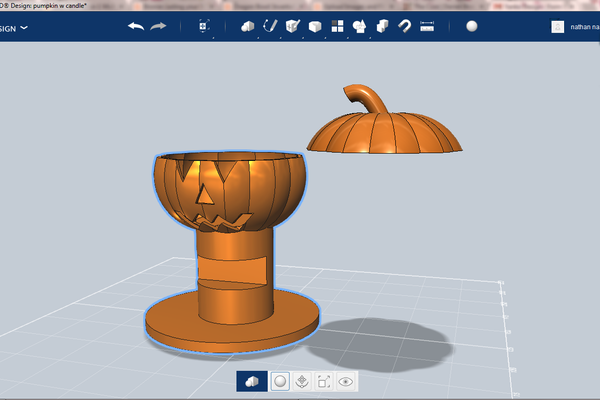
Task: Click the Redo arrow
Action: click(x=158, y=26)
